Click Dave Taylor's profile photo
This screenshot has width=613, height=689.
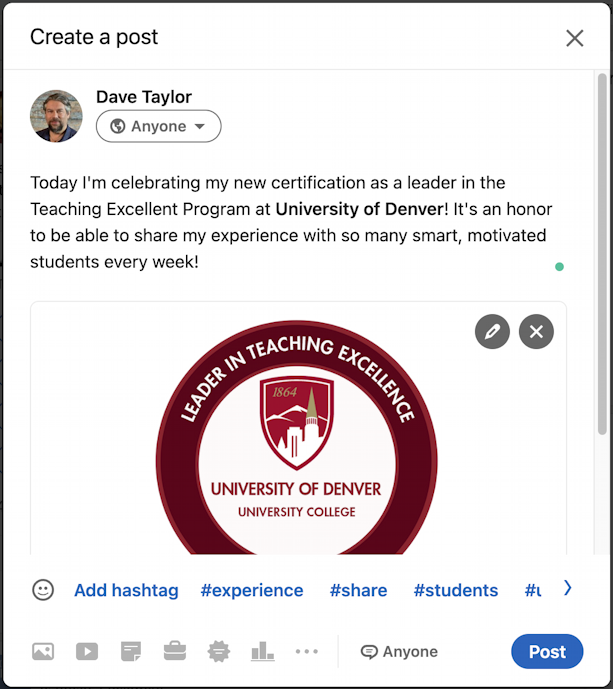tap(56, 116)
